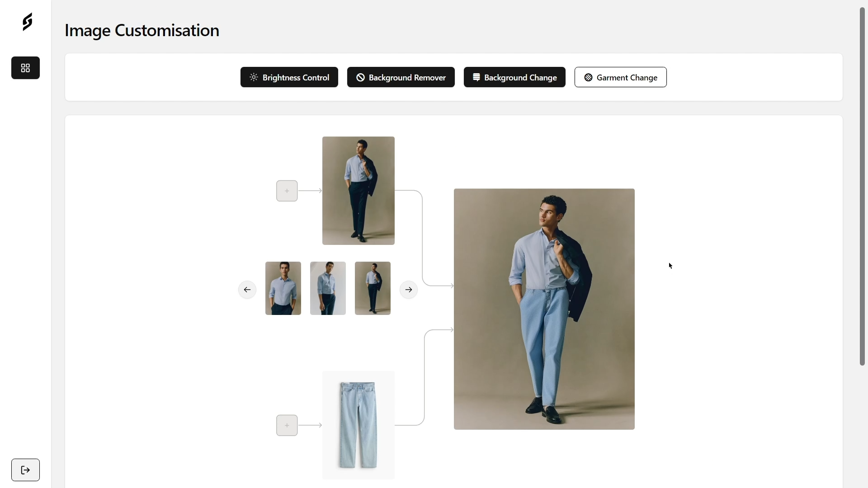Click the grid/dashboard panel icon
The height and width of the screenshot is (488, 868).
click(x=25, y=67)
